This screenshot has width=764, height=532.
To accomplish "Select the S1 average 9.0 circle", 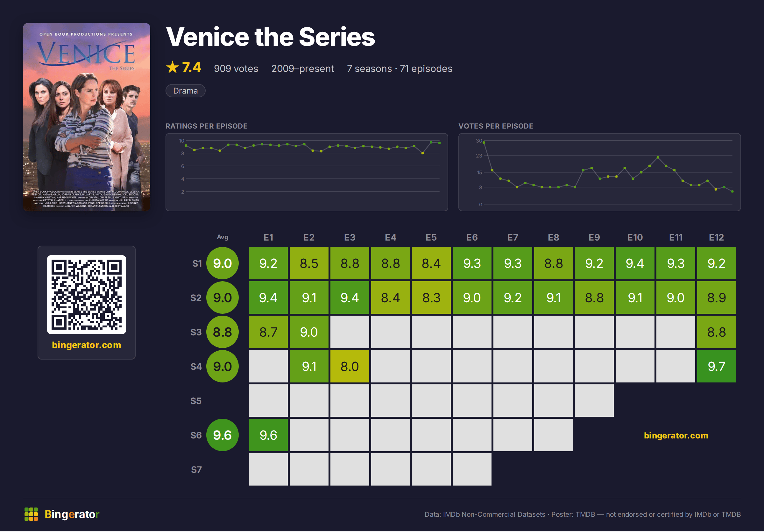I will point(222,263).
